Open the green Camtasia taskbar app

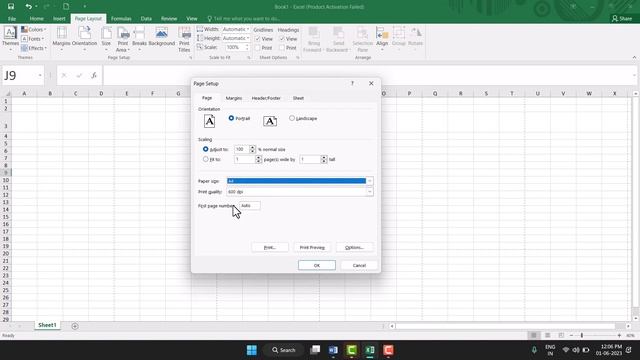(x=351, y=350)
